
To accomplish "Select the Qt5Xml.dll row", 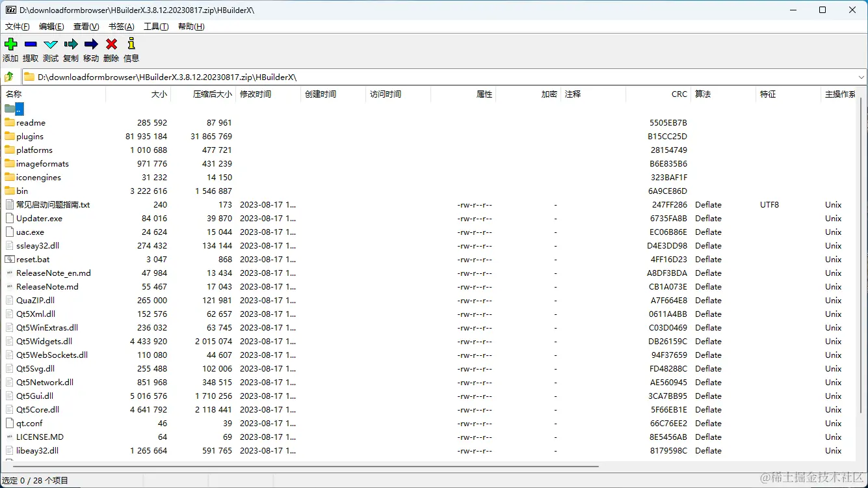I will (429, 314).
